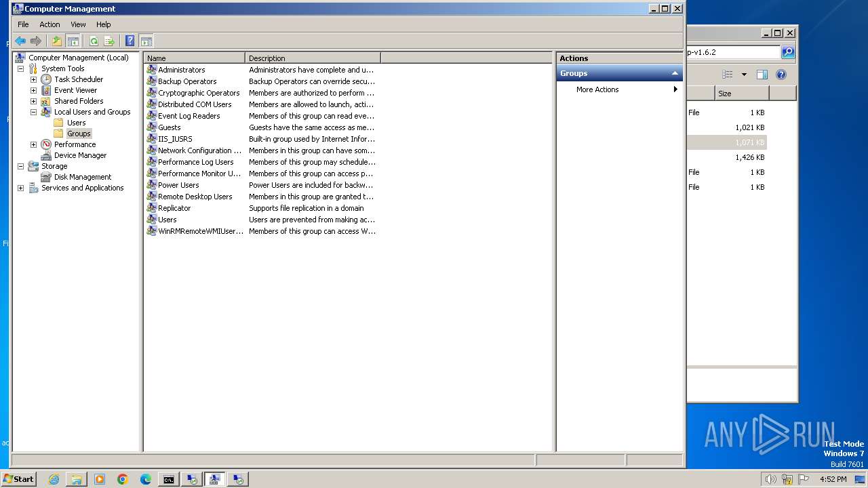This screenshot has height=488, width=868.
Task: Open File Explorer from taskbar
Action: [77, 479]
